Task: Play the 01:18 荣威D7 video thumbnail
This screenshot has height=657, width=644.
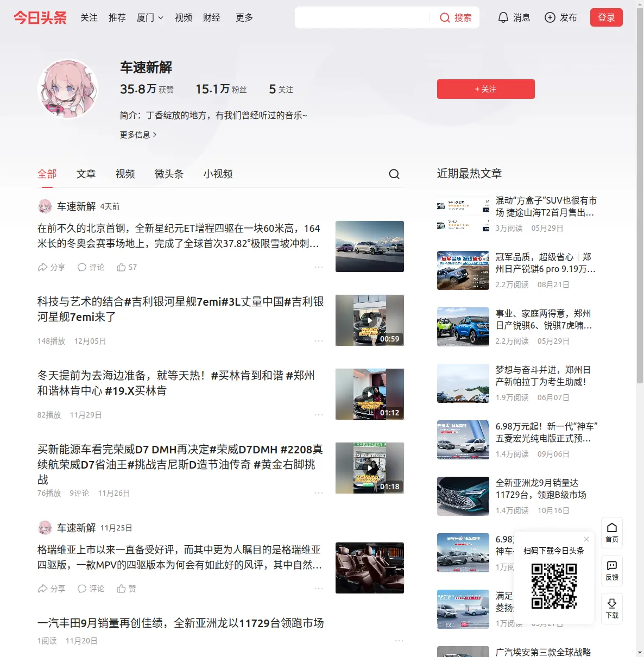Action: (370, 468)
